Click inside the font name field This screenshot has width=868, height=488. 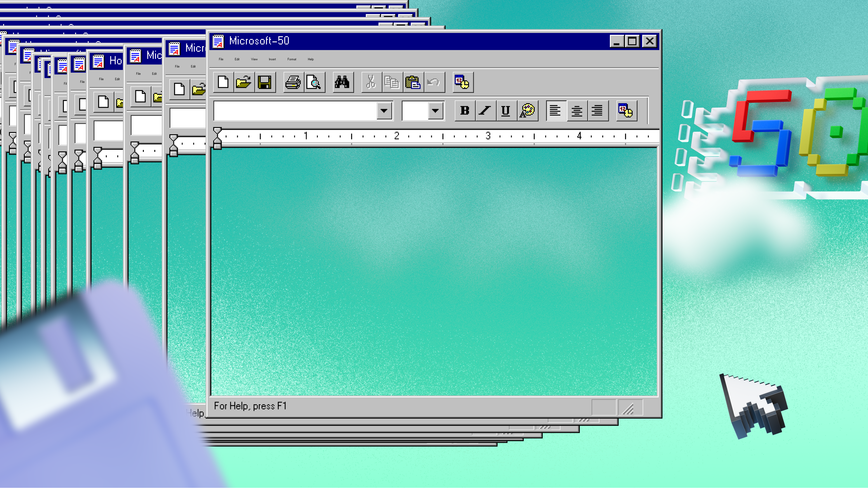coord(295,110)
